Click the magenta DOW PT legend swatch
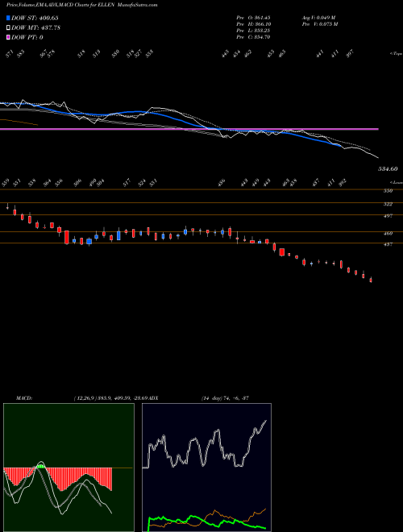 (8, 37)
